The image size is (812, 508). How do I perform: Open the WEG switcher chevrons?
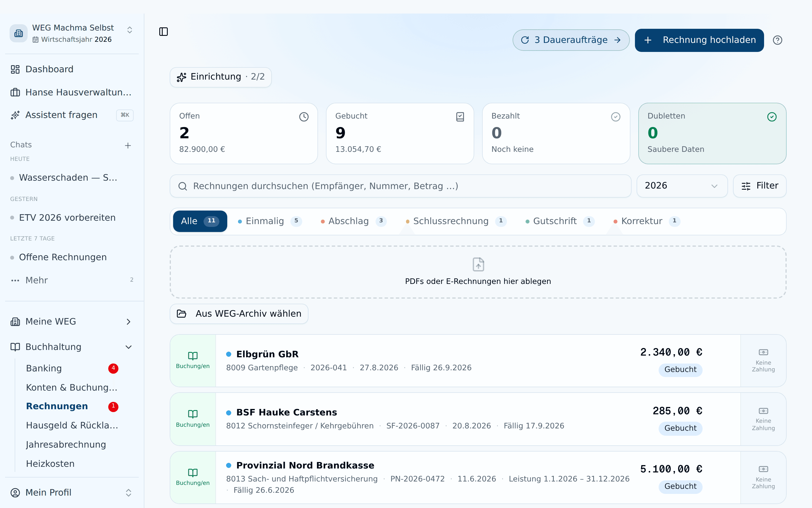(129, 30)
